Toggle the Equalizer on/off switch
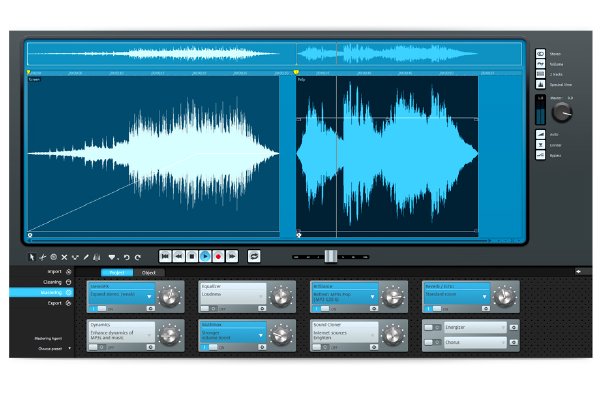Screen dimensions: 600x395 click(209, 308)
